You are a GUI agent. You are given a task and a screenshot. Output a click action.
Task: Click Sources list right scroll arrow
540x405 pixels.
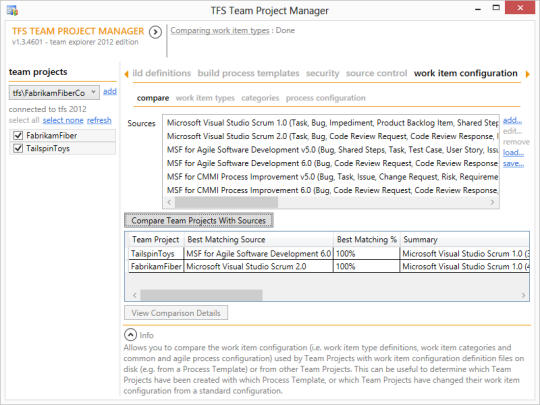pyautogui.click(x=492, y=202)
